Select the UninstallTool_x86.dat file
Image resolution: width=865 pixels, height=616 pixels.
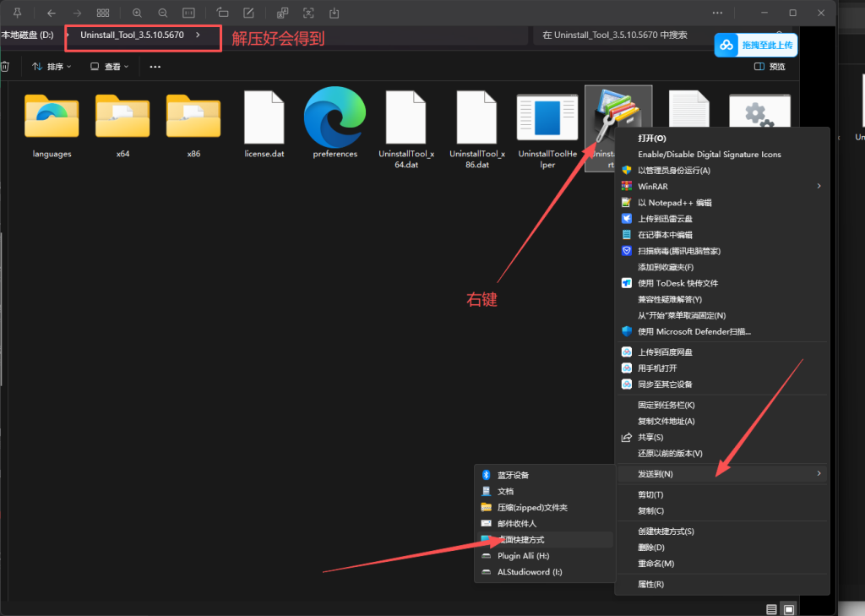click(477, 130)
